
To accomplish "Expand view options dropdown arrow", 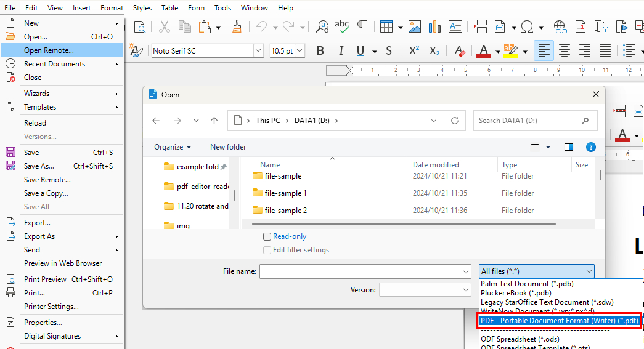I will 548,147.
